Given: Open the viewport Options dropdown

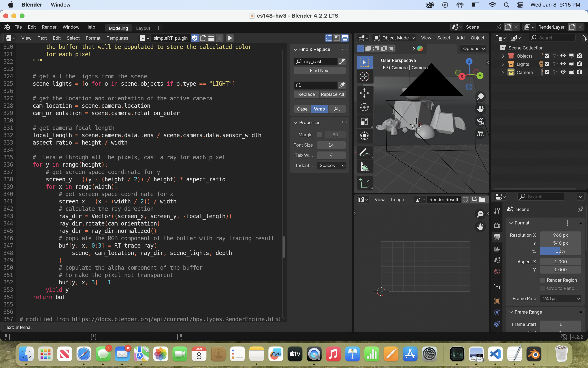Looking at the screenshot, I should coord(473,48).
